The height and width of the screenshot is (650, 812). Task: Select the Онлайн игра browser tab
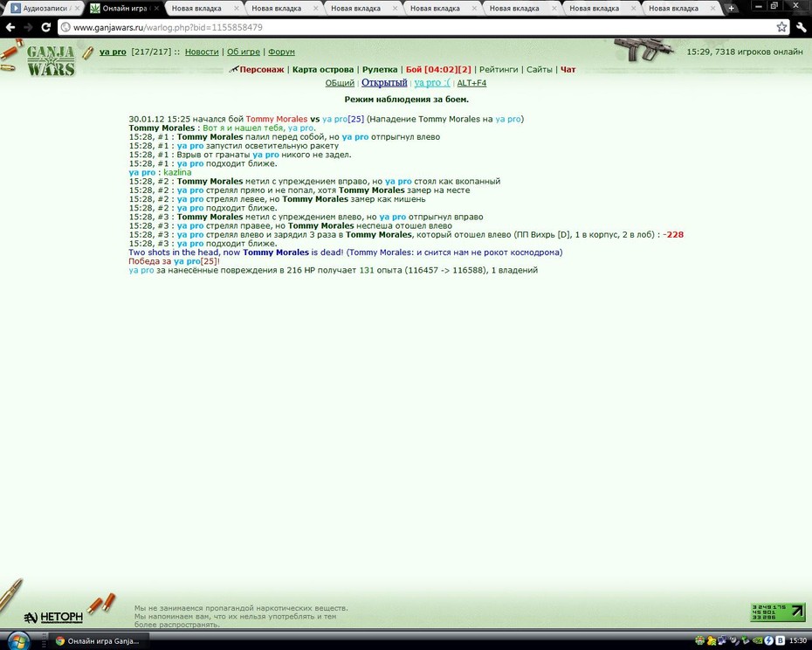124,8
